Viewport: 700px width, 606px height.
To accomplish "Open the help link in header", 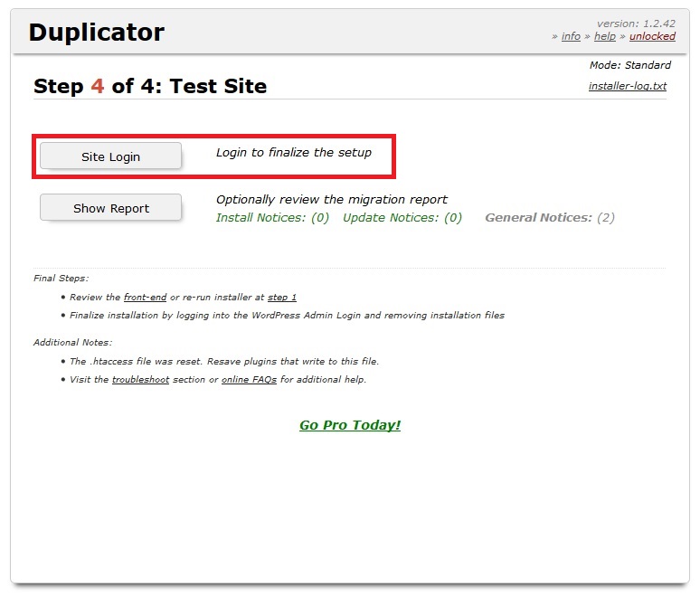I will 604,36.
